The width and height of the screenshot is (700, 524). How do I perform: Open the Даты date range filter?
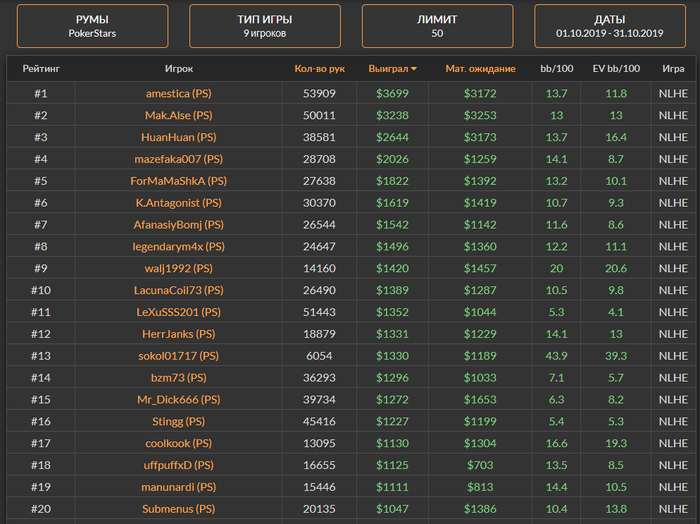point(610,26)
